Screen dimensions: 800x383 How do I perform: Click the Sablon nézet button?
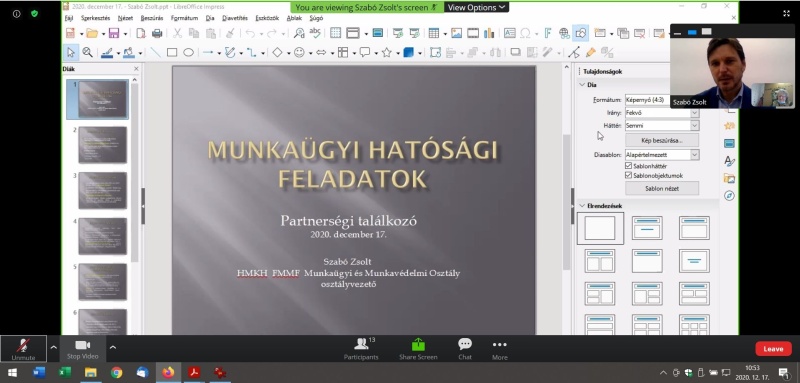[662, 188]
